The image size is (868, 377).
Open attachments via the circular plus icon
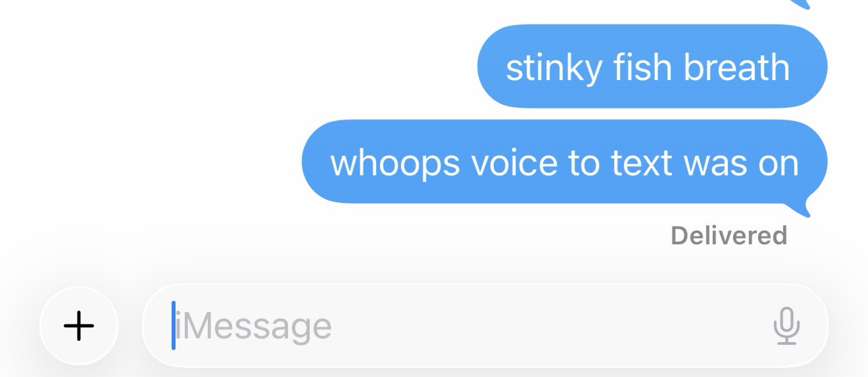click(79, 326)
